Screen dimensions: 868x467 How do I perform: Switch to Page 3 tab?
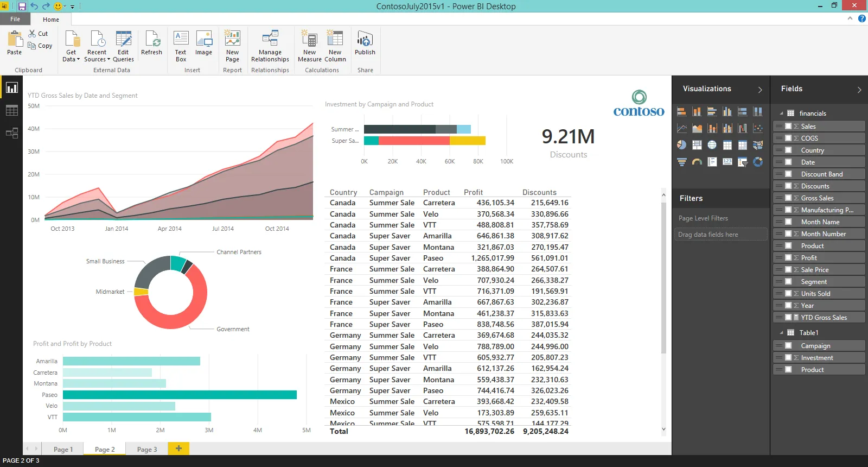point(147,449)
